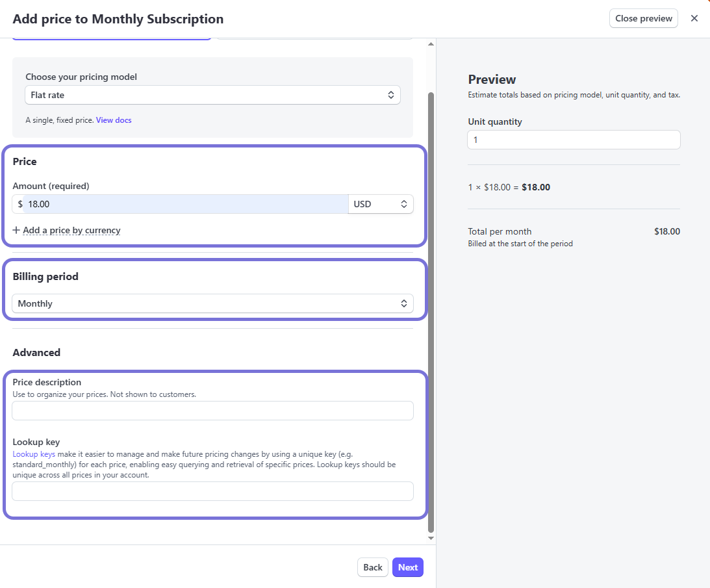This screenshot has width=710, height=588.
Task: Click the vertical scrollbar thumb
Action: pos(430,312)
